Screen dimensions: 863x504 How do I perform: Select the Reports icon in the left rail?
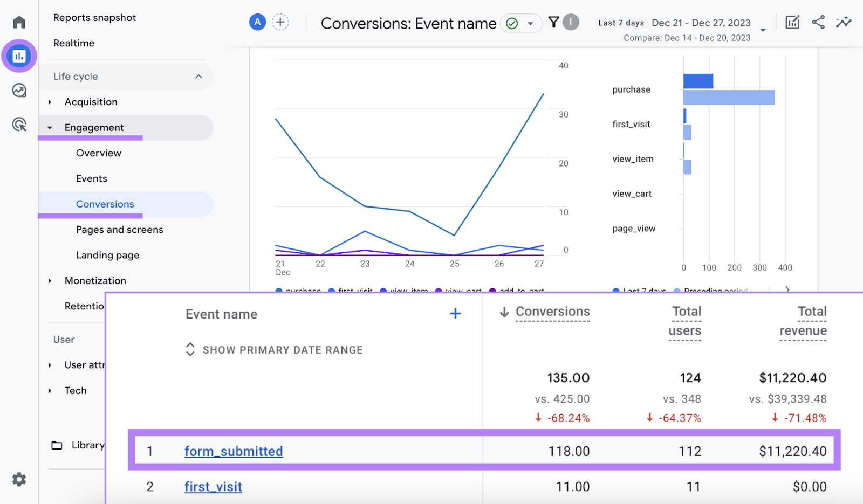point(19,56)
